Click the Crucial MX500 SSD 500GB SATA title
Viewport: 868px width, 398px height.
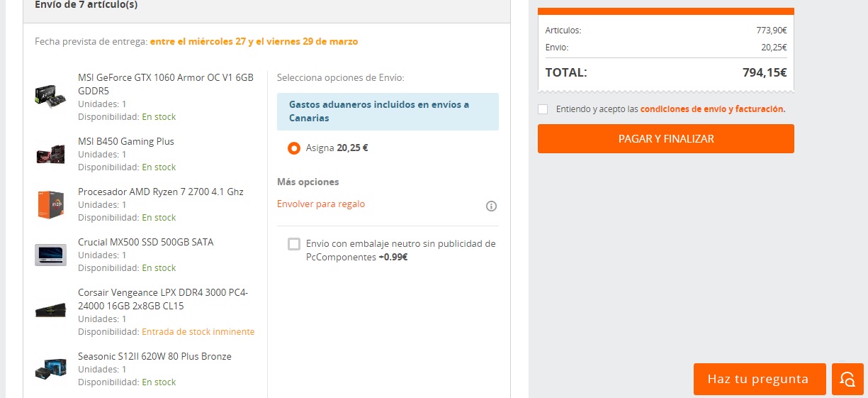(146, 242)
